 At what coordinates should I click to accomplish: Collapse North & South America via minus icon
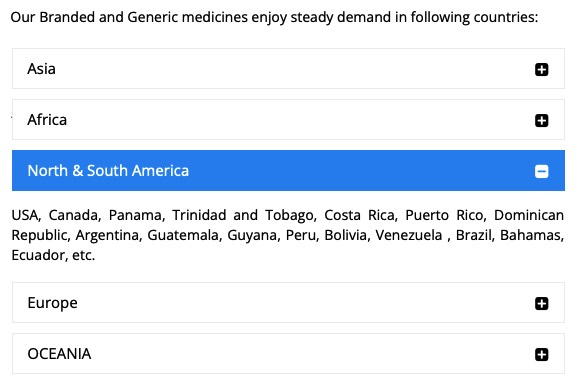click(541, 171)
